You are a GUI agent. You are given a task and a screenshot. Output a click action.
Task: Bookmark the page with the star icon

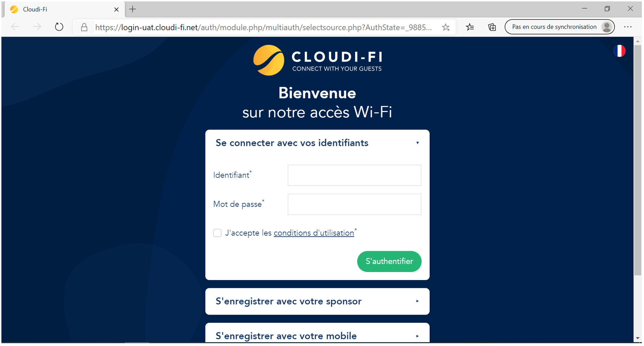pos(446,27)
